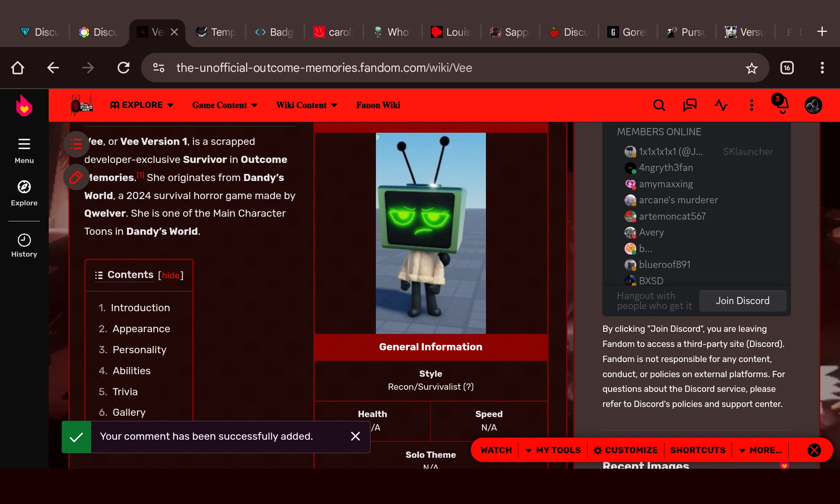The width and height of the screenshot is (840, 504).
Task: Click the Fandom heart-flame logo
Action: pyautogui.click(x=24, y=106)
